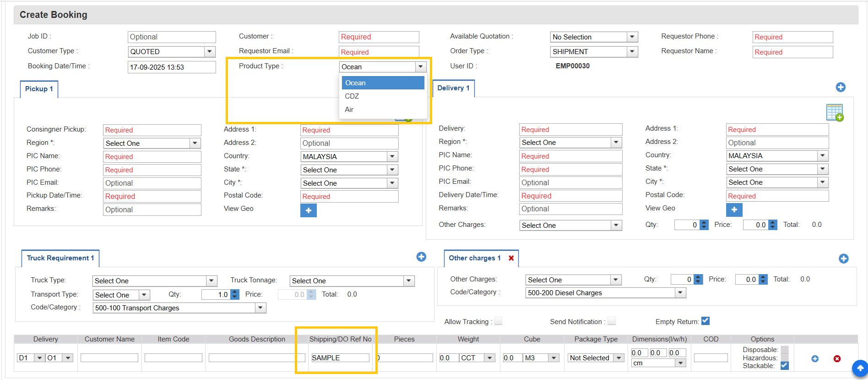This screenshot has width=868, height=380.
Task: Tick the Disposable option checkbox
Action: [784, 350]
